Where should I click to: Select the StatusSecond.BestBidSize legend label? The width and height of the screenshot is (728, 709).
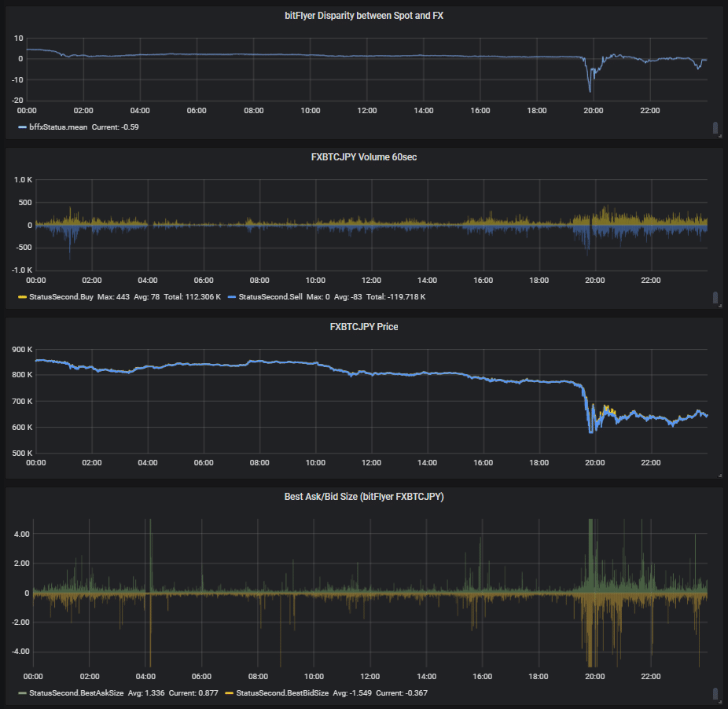[x=282, y=693]
